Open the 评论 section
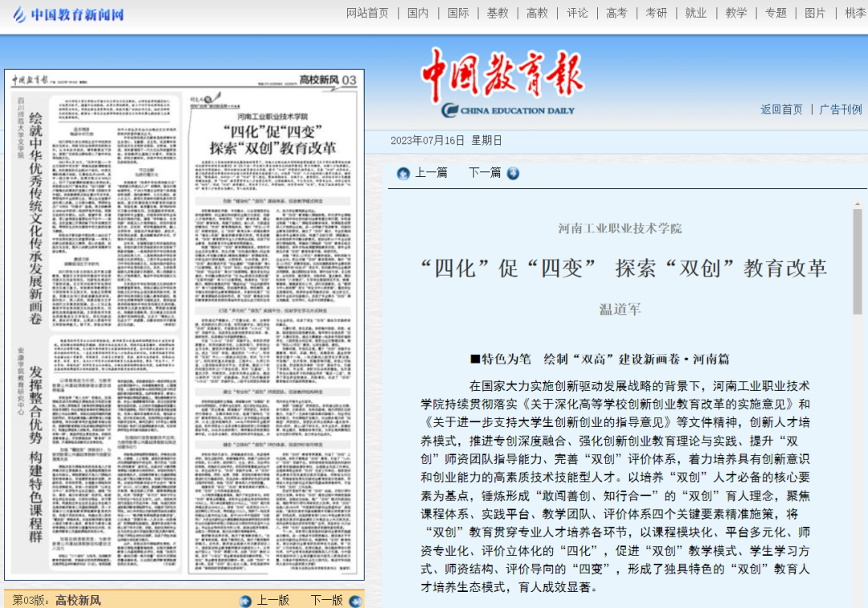This screenshot has width=868, height=608. [577, 14]
